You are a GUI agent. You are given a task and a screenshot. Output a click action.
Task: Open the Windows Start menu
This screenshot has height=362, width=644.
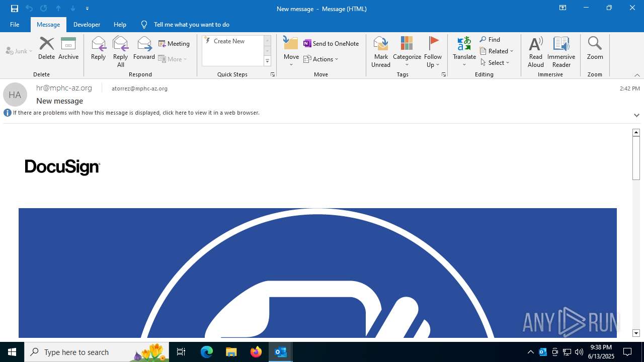pyautogui.click(x=12, y=352)
